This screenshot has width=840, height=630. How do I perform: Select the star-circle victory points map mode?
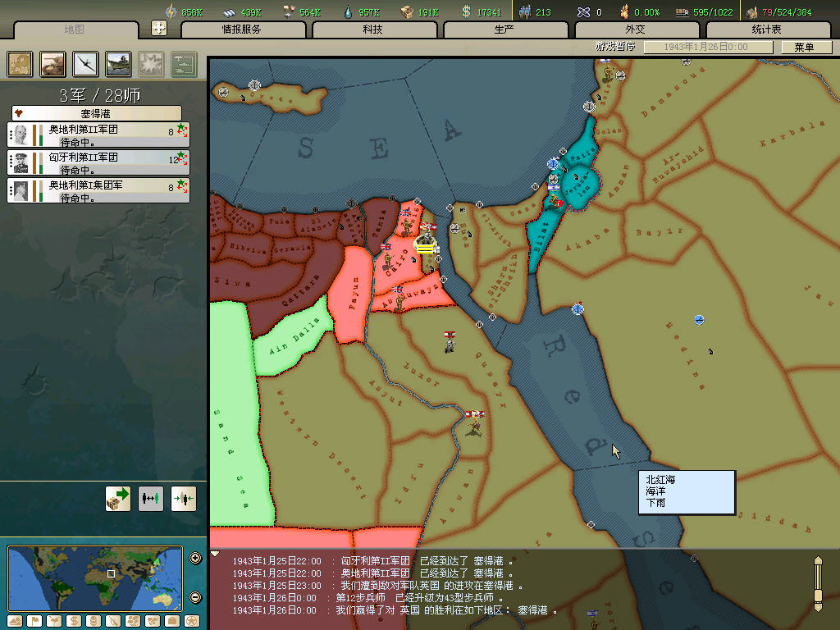click(x=192, y=621)
